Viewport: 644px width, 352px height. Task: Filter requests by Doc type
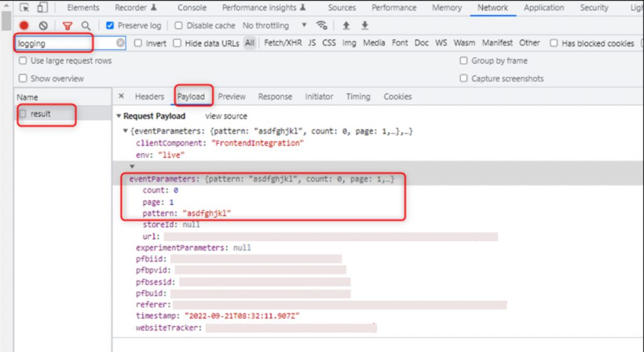click(421, 43)
